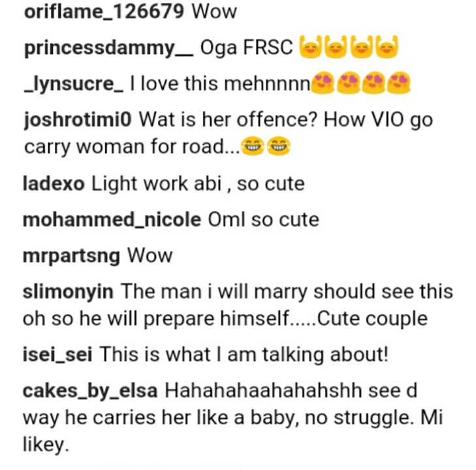Open cakes_by_elsa profile
The image size is (476, 470).
click(x=90, y=390)
